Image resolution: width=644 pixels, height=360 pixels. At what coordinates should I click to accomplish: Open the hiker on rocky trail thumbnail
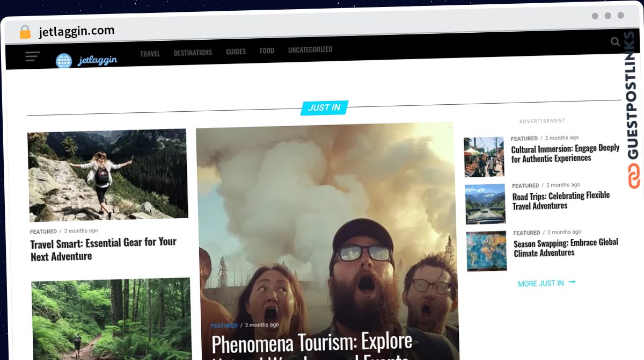pos(107,175)
